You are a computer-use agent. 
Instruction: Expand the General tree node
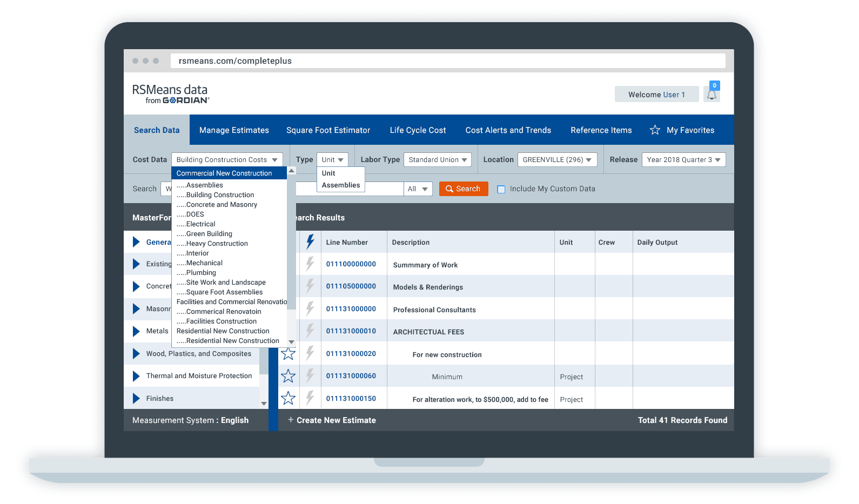point(136,242)
